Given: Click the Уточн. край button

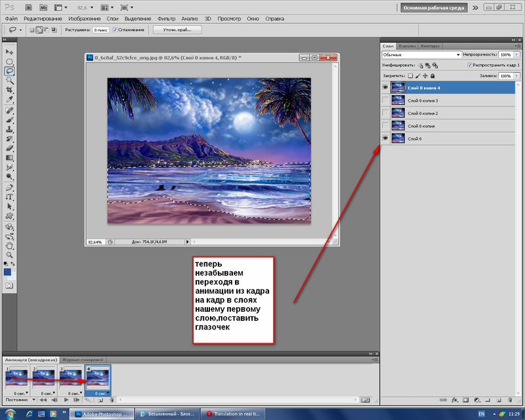Looking at the screenshot, I should (x=177, y=30).
